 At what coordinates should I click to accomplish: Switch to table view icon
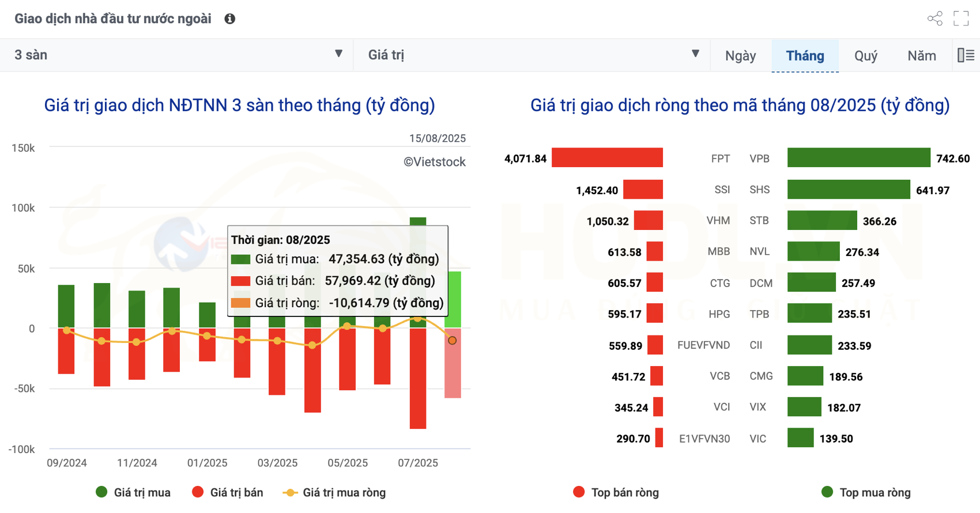pos(966,55)
